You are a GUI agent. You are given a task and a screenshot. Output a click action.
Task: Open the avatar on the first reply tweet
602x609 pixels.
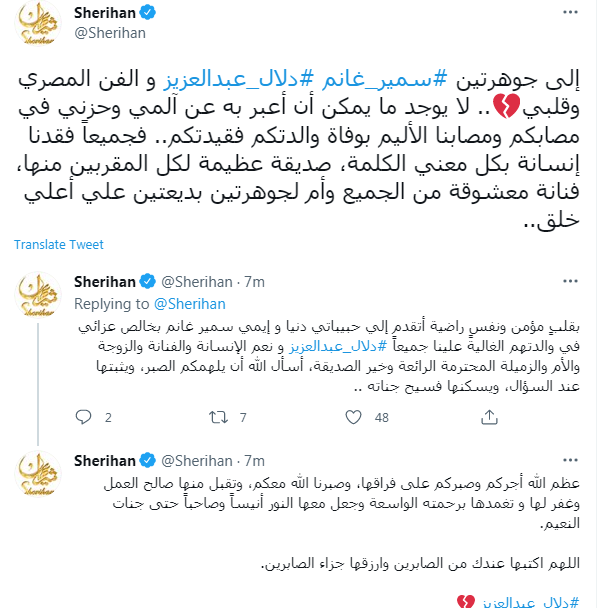click(37, 299)
